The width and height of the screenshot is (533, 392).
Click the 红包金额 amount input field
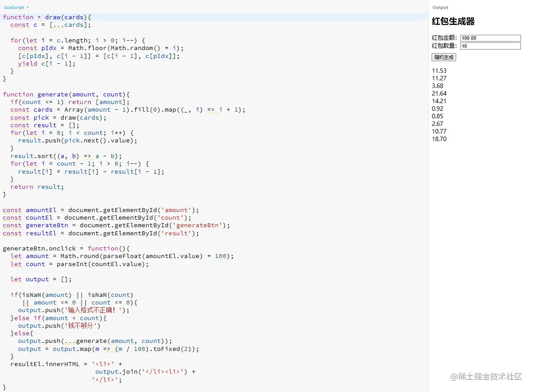(x=490, y=38)
